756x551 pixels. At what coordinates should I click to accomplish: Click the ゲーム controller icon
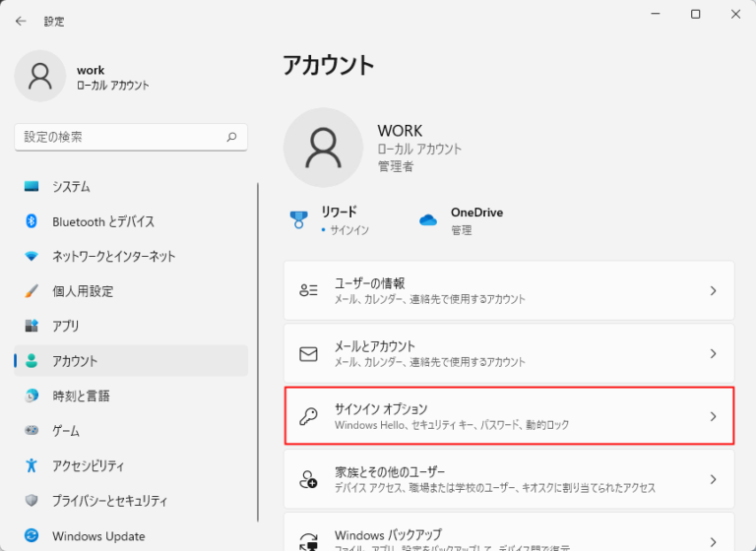tap(31, 431)
